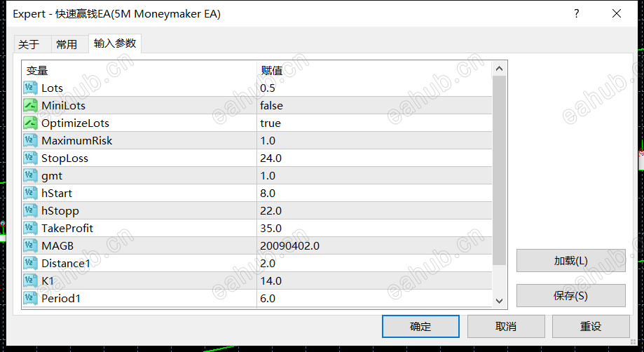Click the Lots variable type icon
Image resolution: width=644 pixels, height=352 pixels.
(x=30, y=88)
